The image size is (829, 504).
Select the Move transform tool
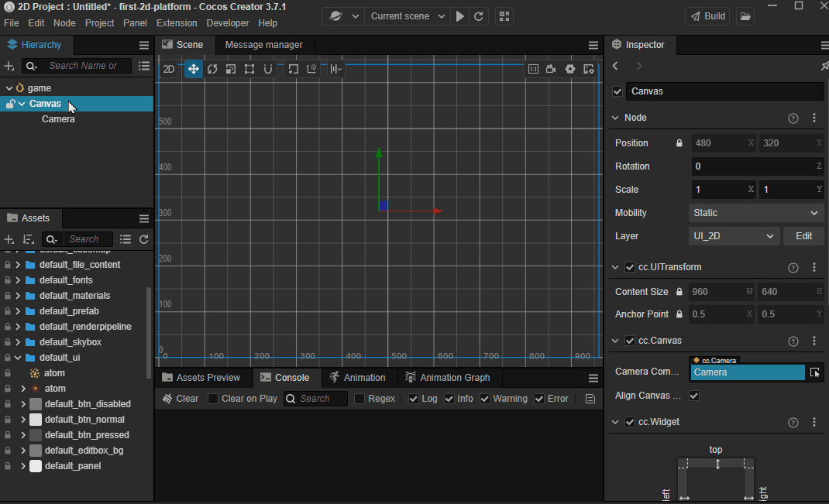click(193, 70)
